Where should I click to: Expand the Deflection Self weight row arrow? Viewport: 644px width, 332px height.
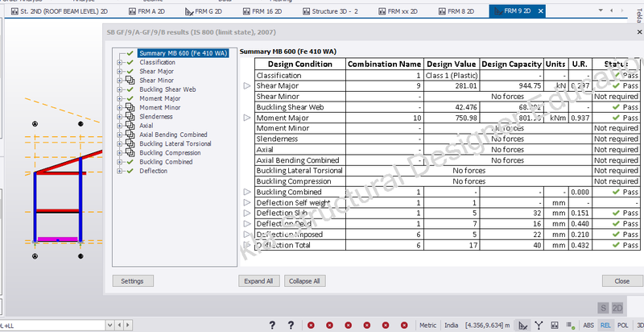click(x=247, y=202)
